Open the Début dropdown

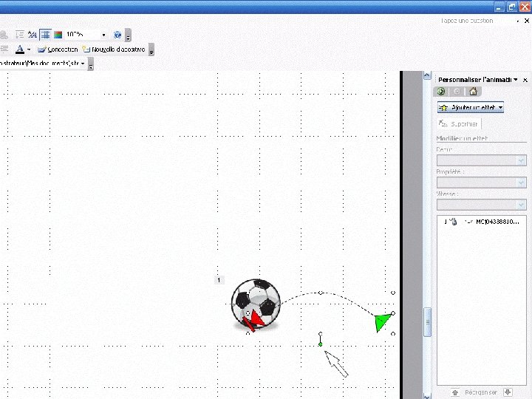482,160
